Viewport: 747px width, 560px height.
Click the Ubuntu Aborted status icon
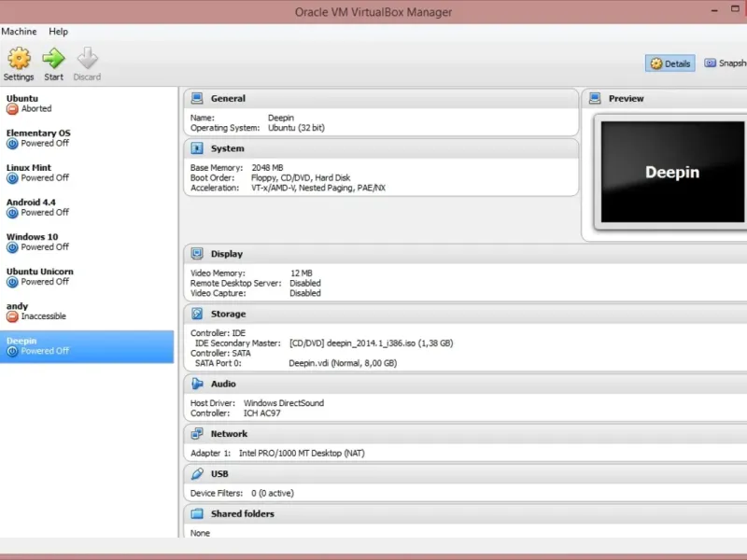coord(12,109)
